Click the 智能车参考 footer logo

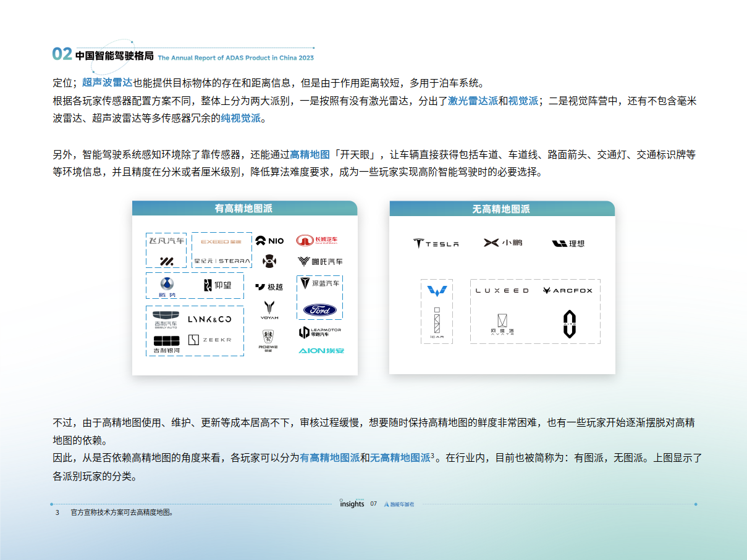[399, 504]
